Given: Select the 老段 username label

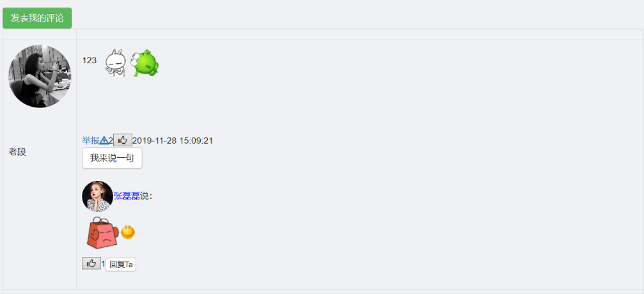Looking at the screenshot, I should pos(17,151).
